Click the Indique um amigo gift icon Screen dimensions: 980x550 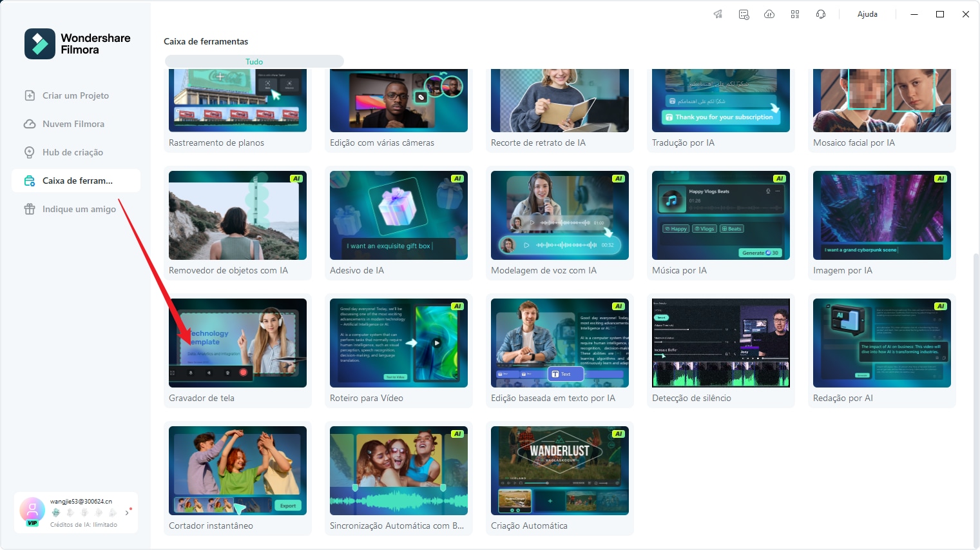[30, 209]
